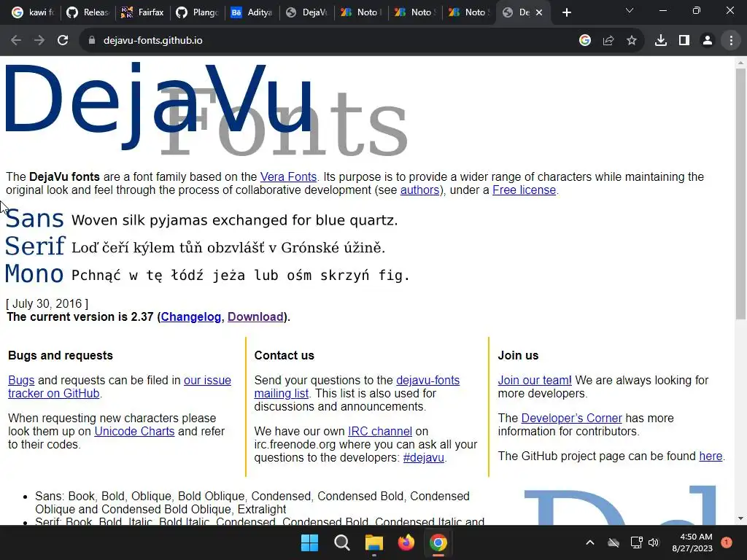Click the 'Join us' heading
This screenshot has height=560, width=747.
coord(519,355)
